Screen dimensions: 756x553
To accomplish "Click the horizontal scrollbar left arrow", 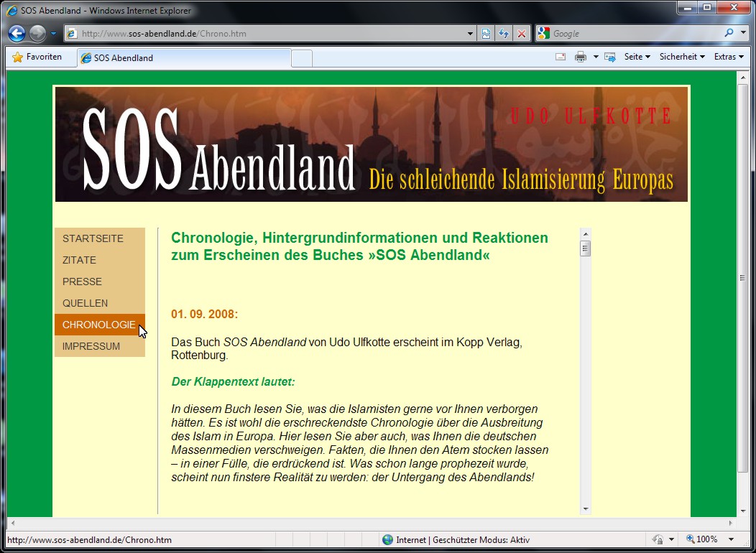I will point(12,523).
